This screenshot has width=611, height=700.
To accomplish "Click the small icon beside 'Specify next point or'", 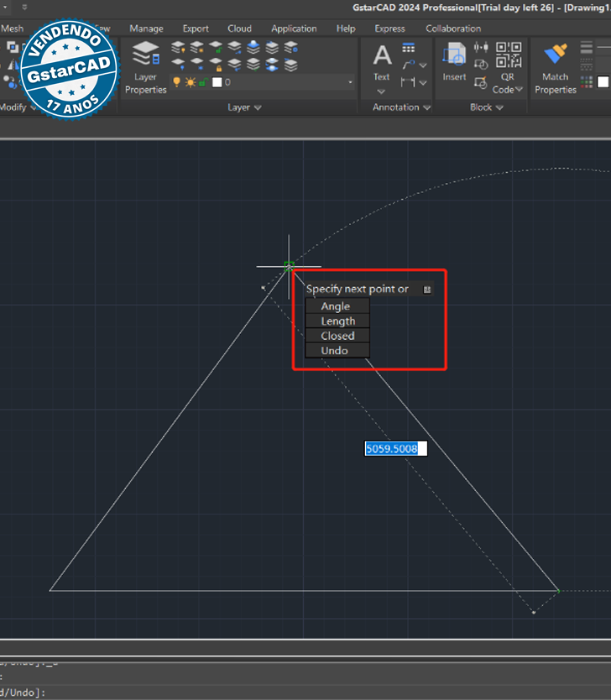I will (x=426, y=290).
